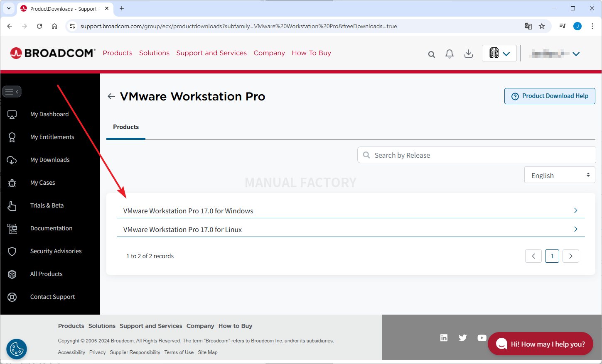Expand VMware Workstation Pro 17.0 for Linux
The height and width of the screenshot is (364, 602).
351,229
